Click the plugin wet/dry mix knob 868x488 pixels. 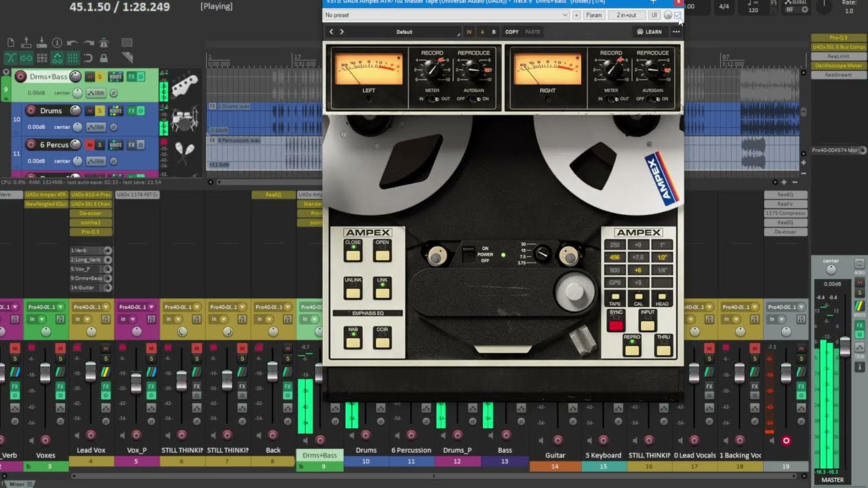click(667, 15)
